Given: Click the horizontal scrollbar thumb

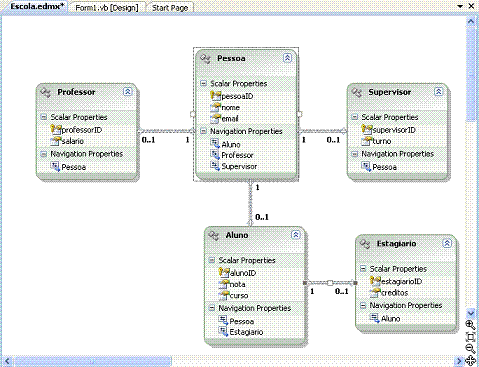Looking at the screenshot, I should tap(93, 361).
